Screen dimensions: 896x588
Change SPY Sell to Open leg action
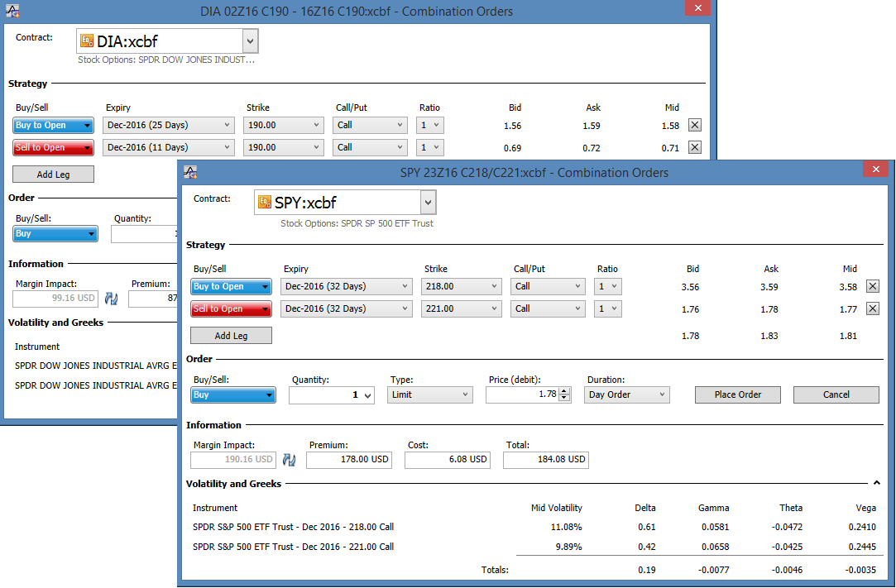231,308
